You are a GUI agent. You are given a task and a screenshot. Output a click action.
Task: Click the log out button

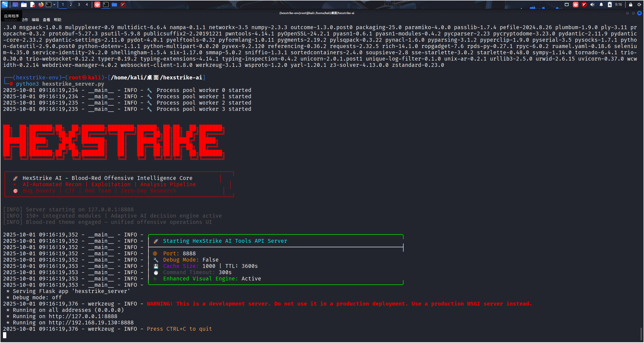click(639, 5)
